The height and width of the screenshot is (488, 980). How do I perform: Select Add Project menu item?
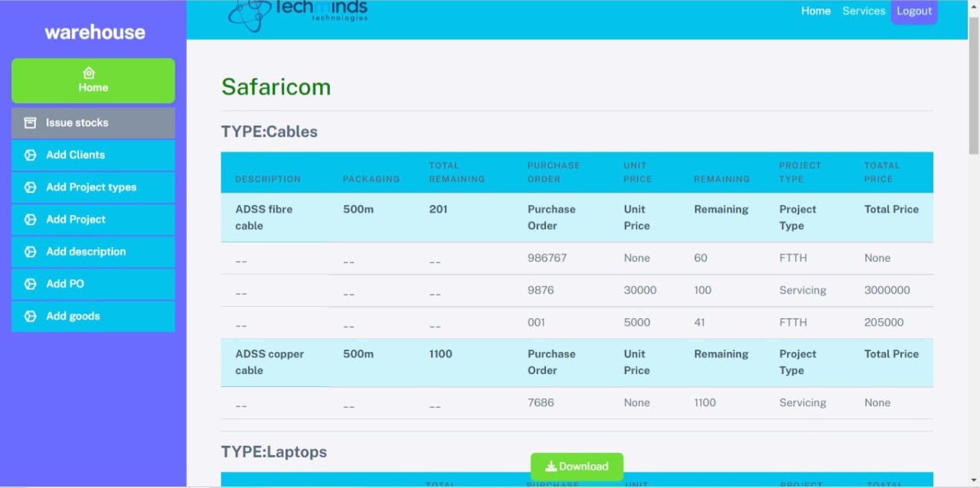pos(93,219)
